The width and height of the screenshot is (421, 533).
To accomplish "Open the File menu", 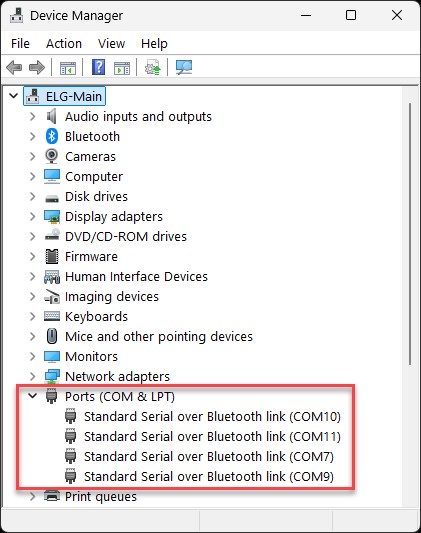I will pos(20,44).
